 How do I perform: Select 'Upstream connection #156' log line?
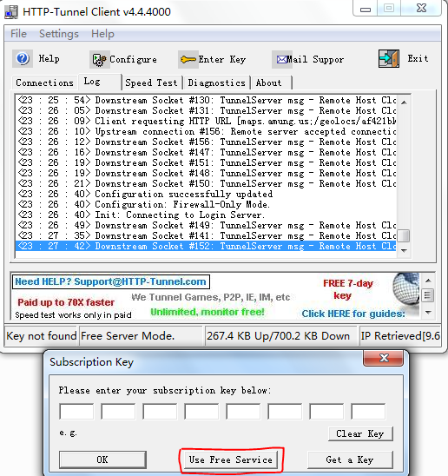[206, 131]
